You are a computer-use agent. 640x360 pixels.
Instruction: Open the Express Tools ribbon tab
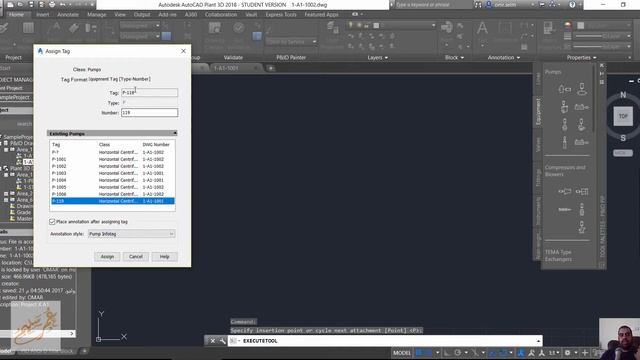[x=281, y=14]
